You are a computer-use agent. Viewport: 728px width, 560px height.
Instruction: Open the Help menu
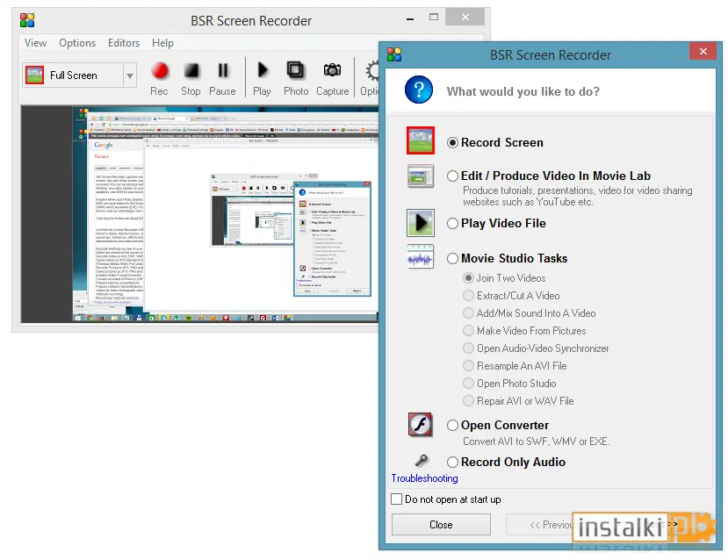(x=162, y=43)
